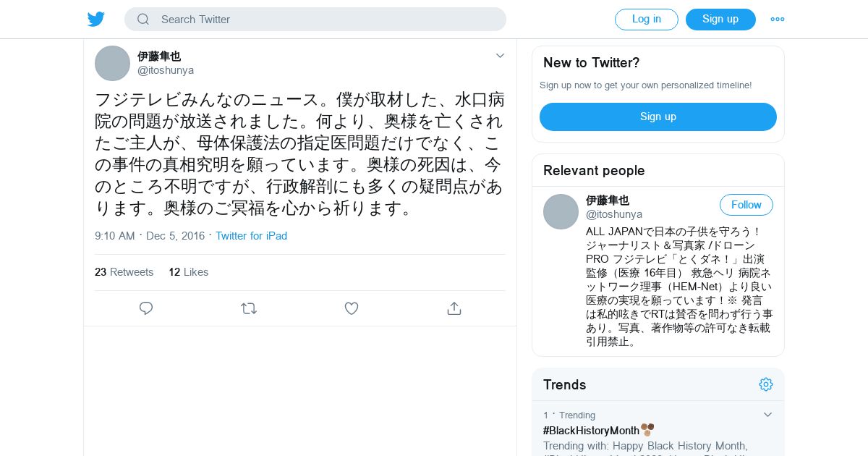The width and height of the screenshot is (868, 456).
Task: Expand the tweet options chevron
Action: tap(500, 56)
